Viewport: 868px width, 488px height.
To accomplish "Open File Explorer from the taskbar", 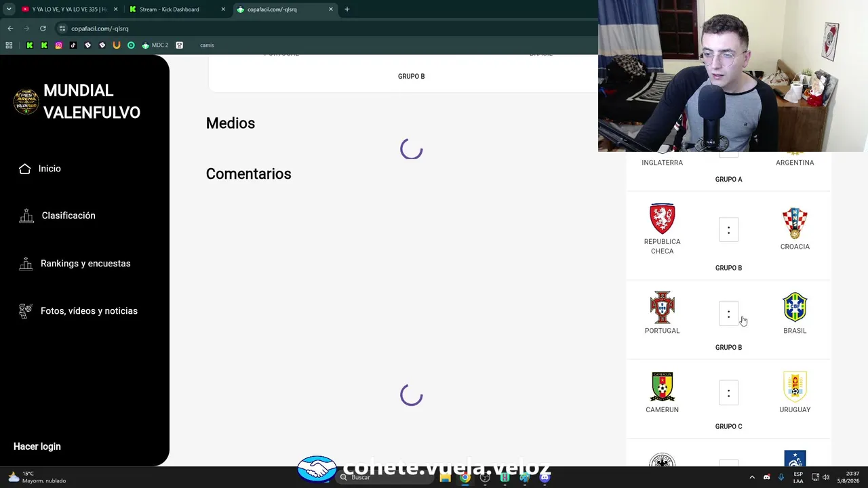I will (x=445, y=477).
